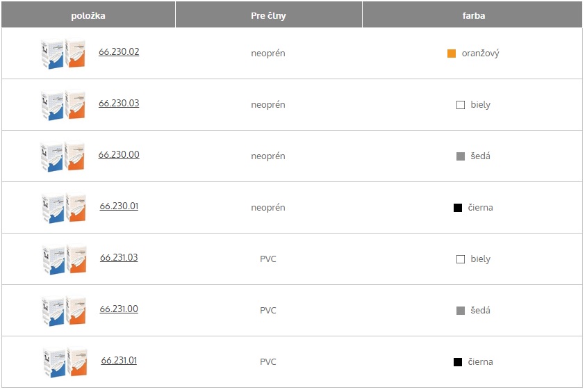This screenshot has height=392, width=585.
Task: Click the farba column header
Action: click(x=472, y=15)
